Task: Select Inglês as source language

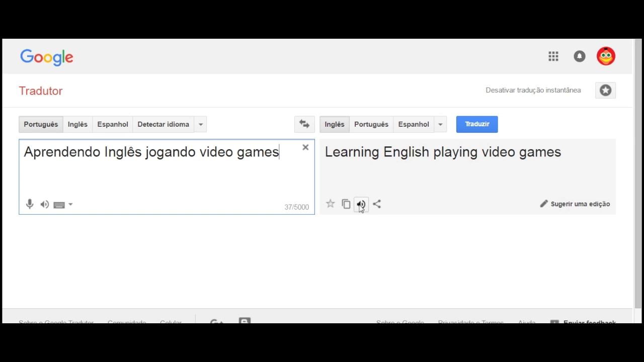Action: (77, 124)
